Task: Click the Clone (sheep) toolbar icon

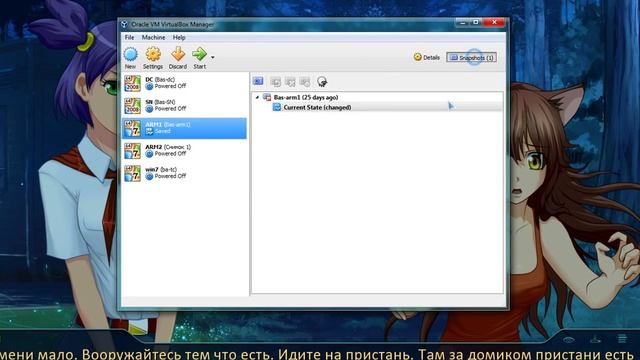Action: tap(322, 82)
